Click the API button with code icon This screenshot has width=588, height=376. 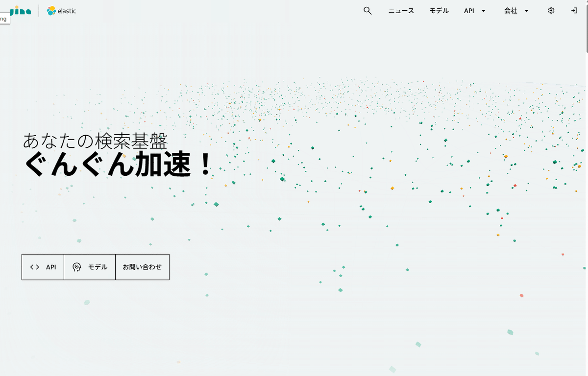click(43, 267)
